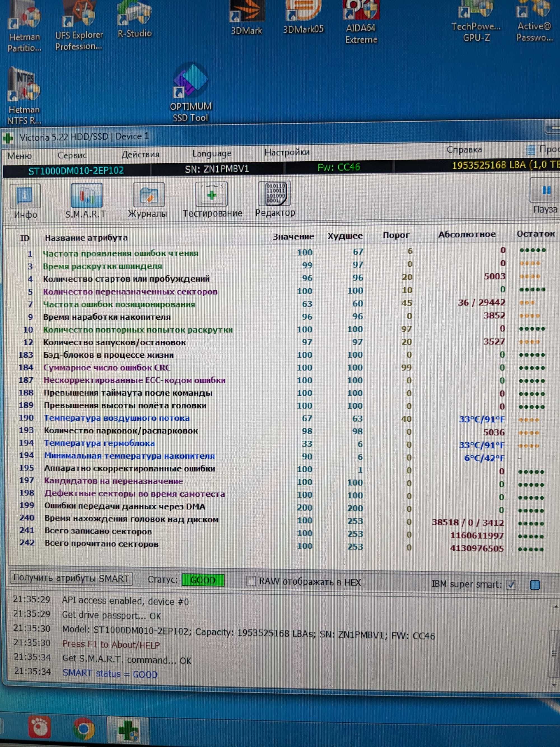This screenshot has width=560, height=747.
Task: Click the GOOD status indicator
Action: 203,580
